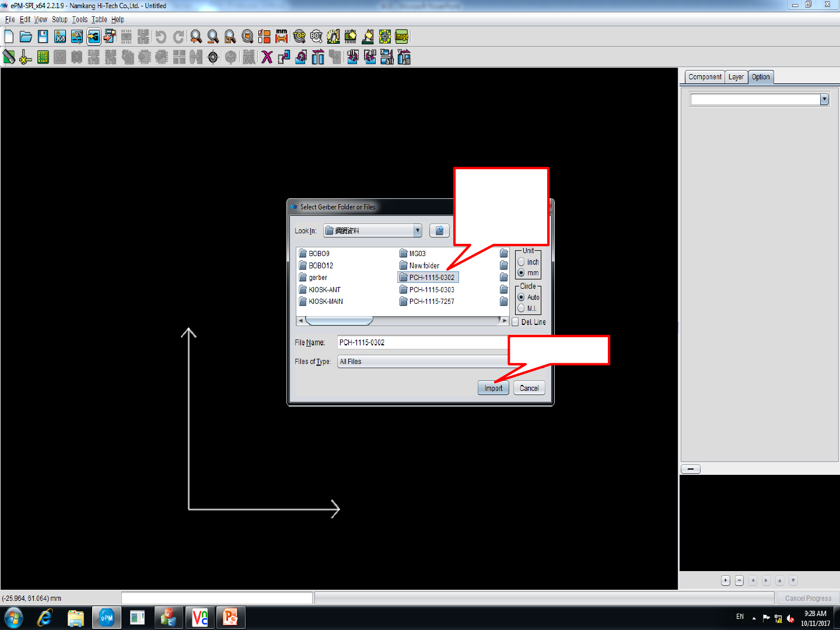Switch to the Layer tab
The width and height of the screenshot is (840, 630).
(x=736, y=77)
